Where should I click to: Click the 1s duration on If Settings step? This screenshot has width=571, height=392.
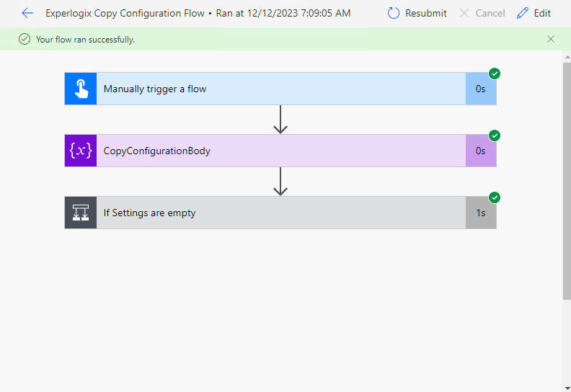[x=481, y=213]
